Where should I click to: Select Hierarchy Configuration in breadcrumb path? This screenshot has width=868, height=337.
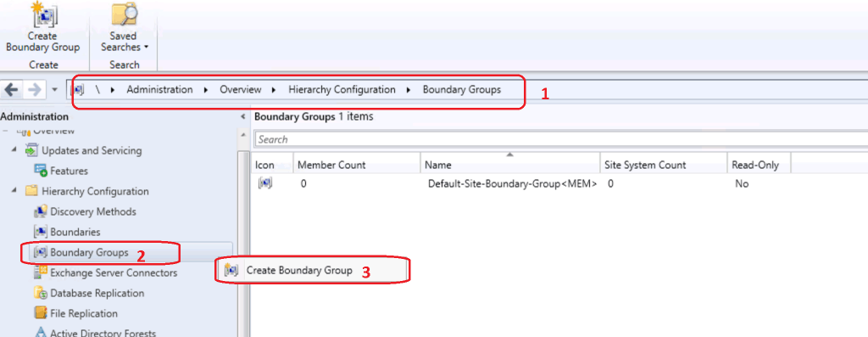[x=342, y=90]
